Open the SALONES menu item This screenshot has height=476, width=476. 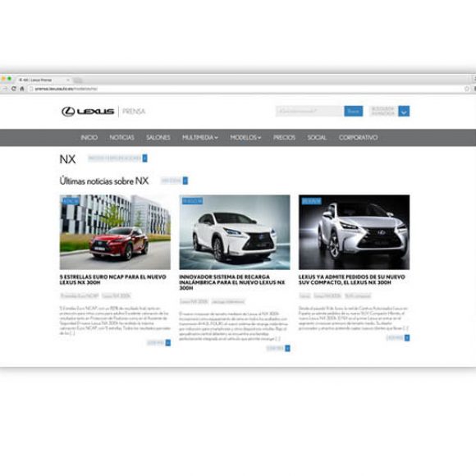pyautogui.click(x=158, y=138)
